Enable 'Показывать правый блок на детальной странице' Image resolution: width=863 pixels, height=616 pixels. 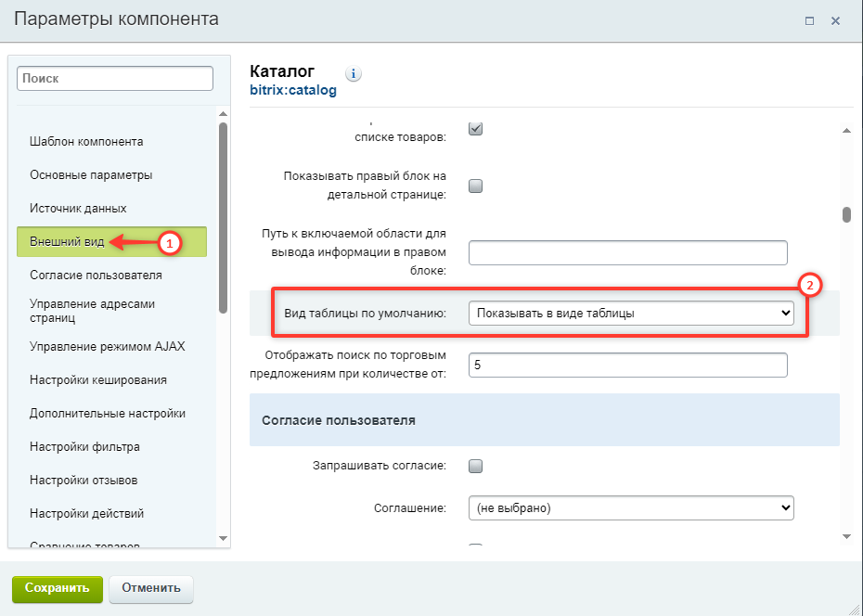[x=475, y=186]
